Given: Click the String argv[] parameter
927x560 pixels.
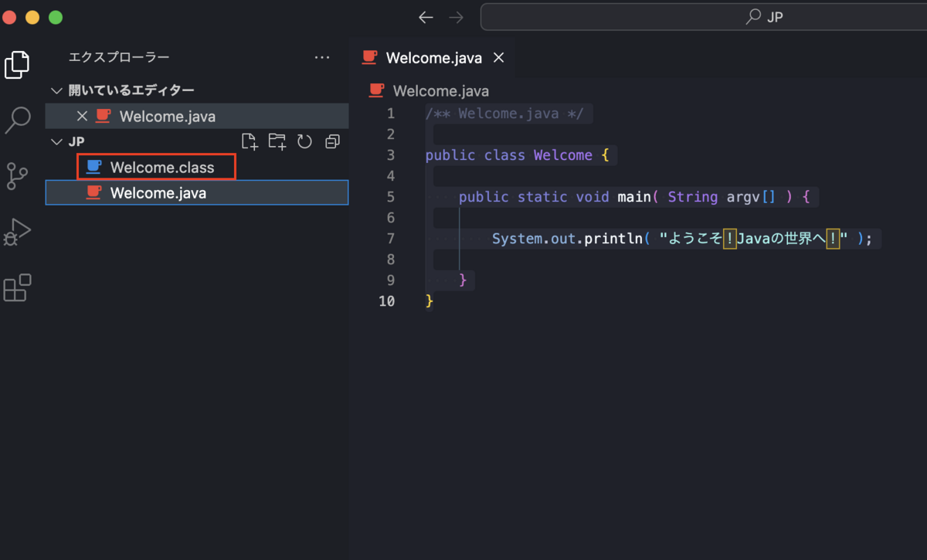Looking at the screenshot, I should click(x=722, y=197).
